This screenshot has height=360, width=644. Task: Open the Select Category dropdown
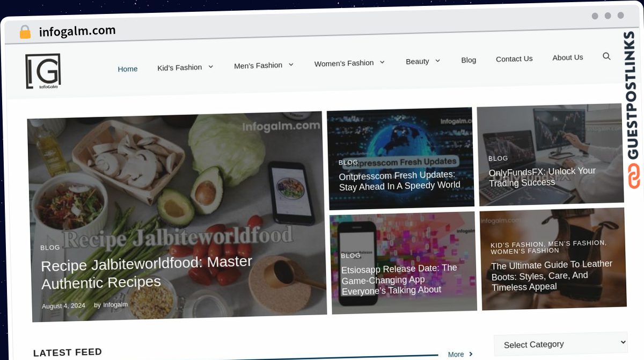[x=560, y=343]
